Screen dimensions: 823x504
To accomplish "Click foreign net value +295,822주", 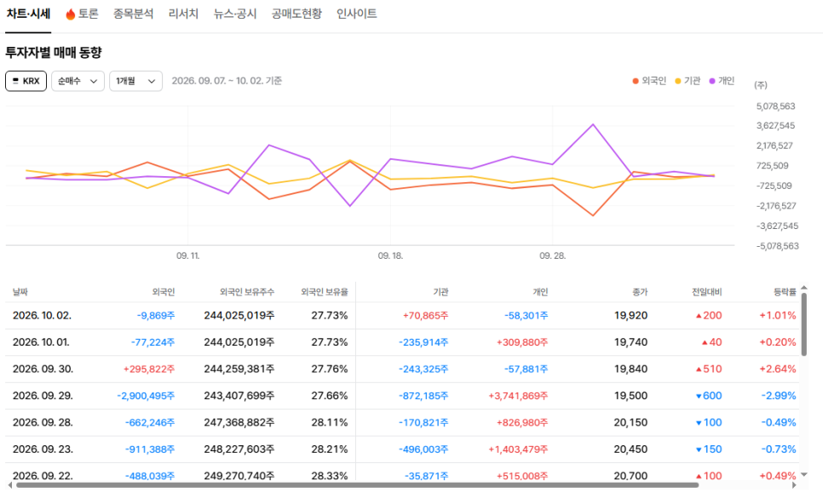I will (x=149, y=369).
